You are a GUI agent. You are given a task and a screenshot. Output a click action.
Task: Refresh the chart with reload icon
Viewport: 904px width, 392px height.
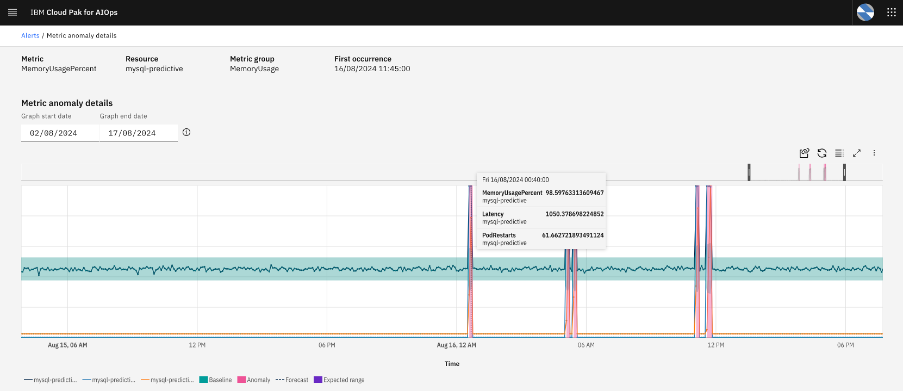tap(822, 153)
